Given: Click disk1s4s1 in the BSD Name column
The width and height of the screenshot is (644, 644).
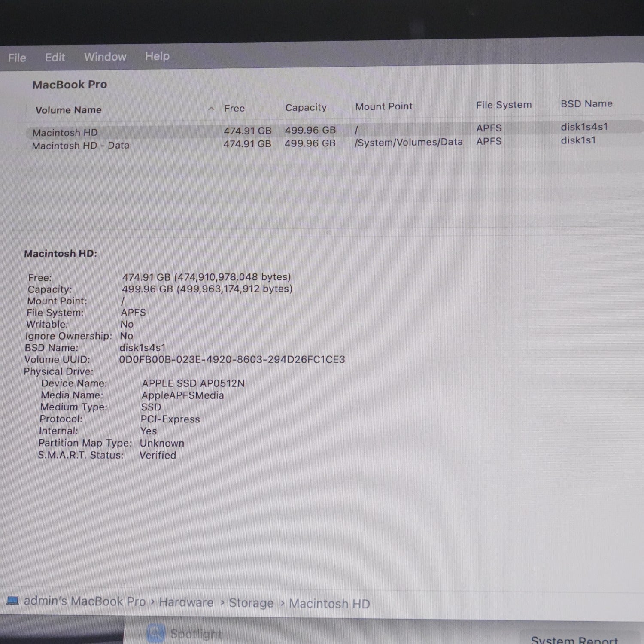Looking at the screenshot, I should tap(584, 127).
